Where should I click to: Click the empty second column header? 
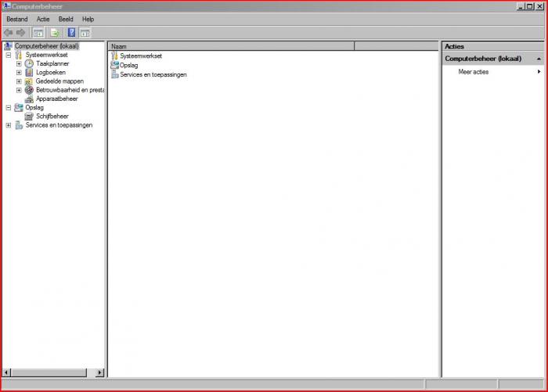click(396, 46)
